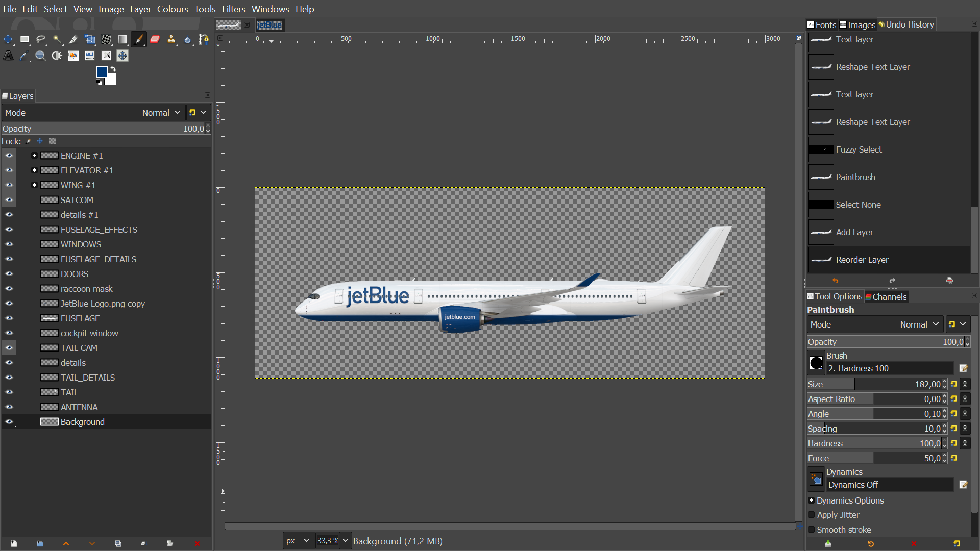The width and height of the screenshot is (980, 551).
Task: Create a new layer group
Action: pyautogui.click(x=40, y=543)
